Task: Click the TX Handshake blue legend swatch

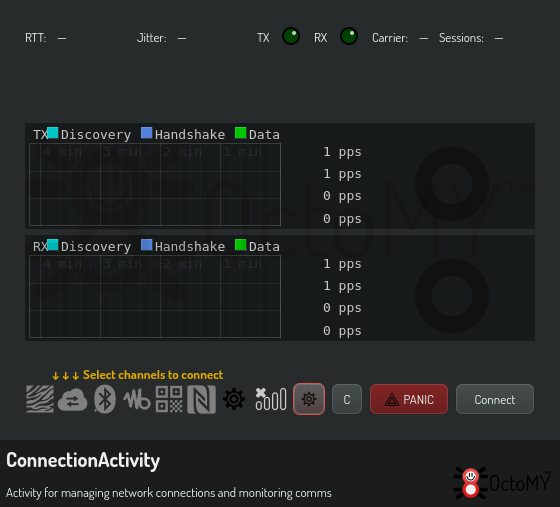Action: coord(146,132)
